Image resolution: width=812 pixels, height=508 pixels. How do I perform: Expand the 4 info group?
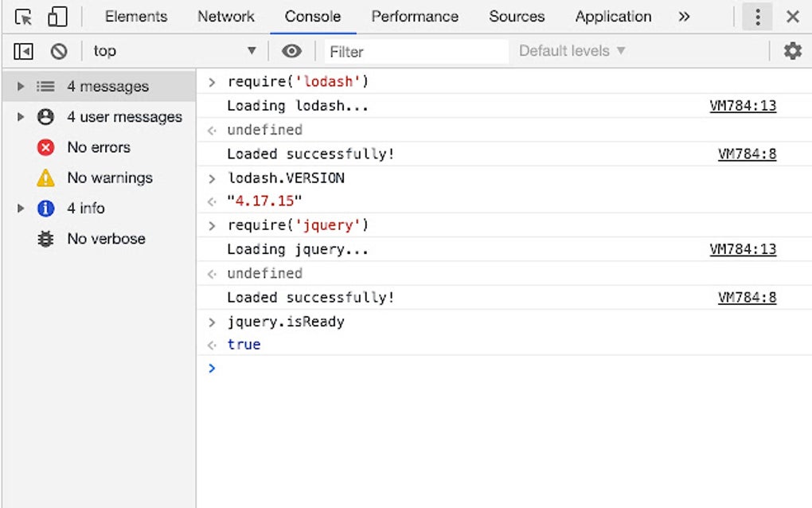21,208
